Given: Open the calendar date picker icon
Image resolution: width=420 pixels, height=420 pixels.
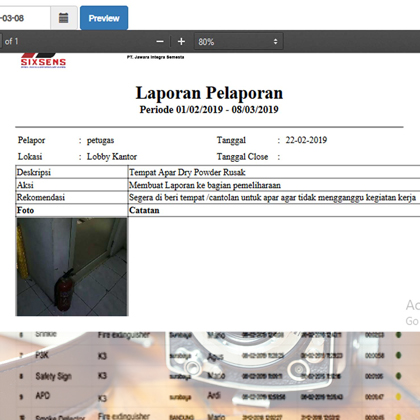Looking at the screenshot, I should (64, 18).
